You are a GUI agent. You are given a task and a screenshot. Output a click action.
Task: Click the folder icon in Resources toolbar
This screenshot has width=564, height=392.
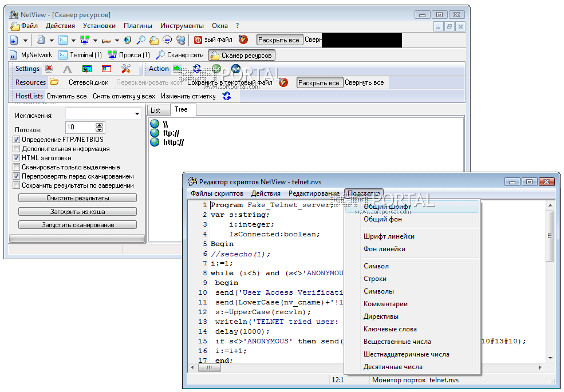coord(54,82)
